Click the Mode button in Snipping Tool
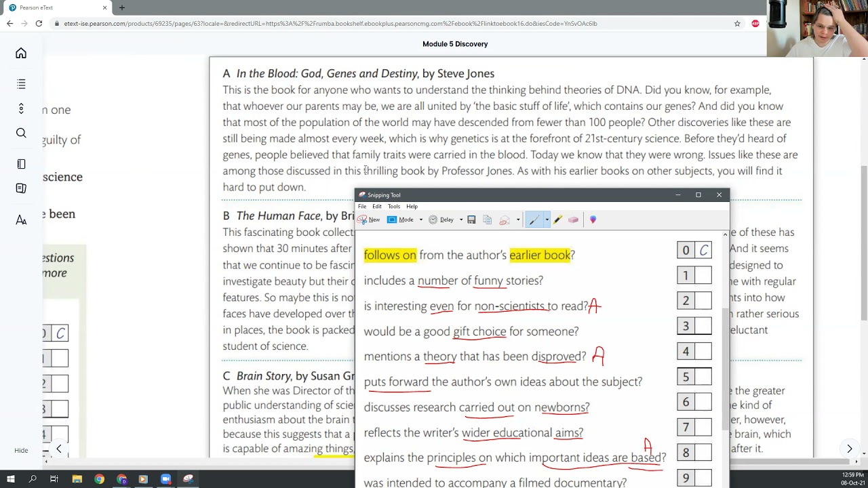 point(400,220)
